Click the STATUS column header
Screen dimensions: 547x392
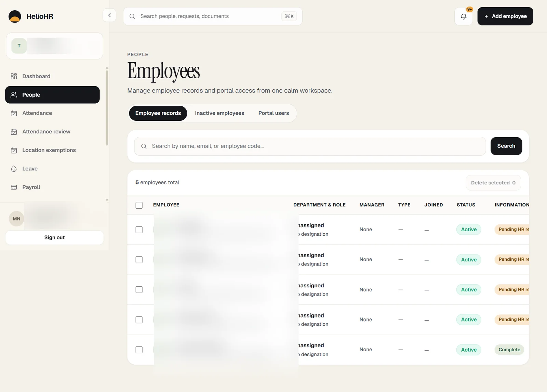(x=466, y=205)
